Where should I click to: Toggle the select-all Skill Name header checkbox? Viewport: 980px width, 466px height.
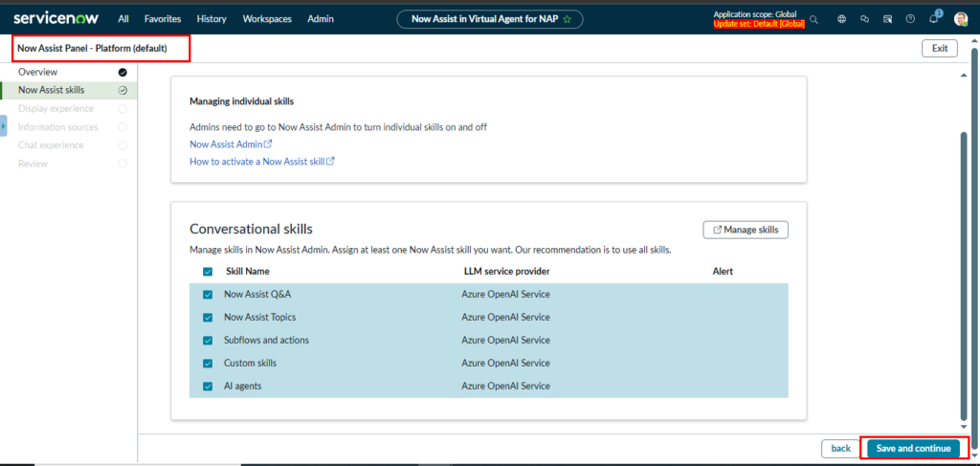tap(208, 272)
